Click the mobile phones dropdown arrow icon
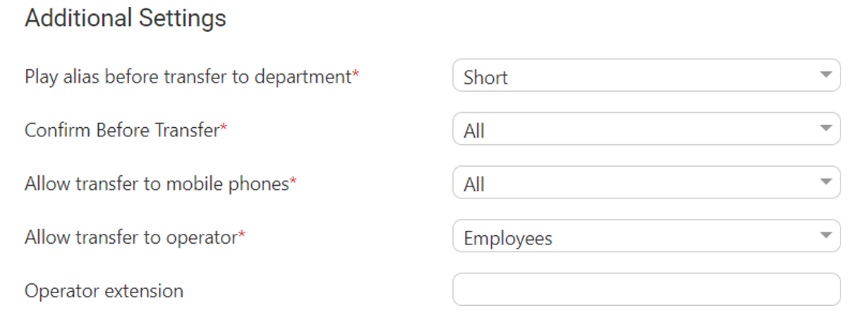Image resolution: width=868 pixels, height=320 pixels. coord(826,182)
